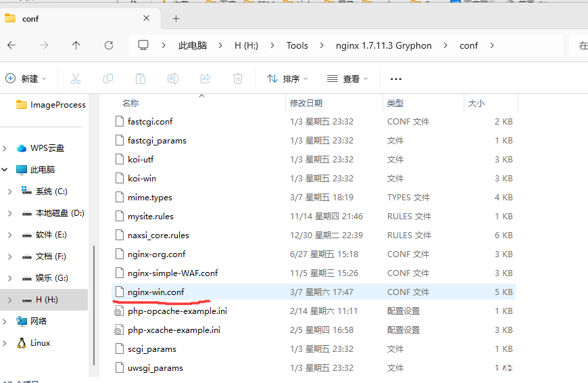The image size is (588, 383).
Task: Open the more options ellipsis menu
Action: click(396, 79)
